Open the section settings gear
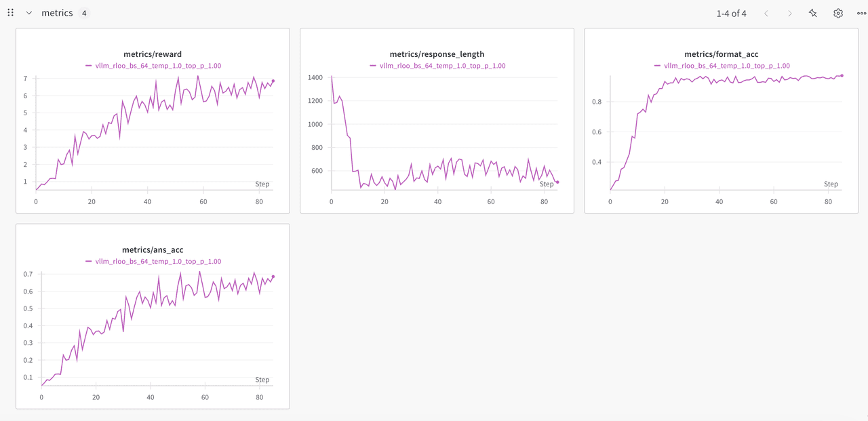The height and width of the screenshot is (421, 868). pyautogui.click(x=838, y=14)
